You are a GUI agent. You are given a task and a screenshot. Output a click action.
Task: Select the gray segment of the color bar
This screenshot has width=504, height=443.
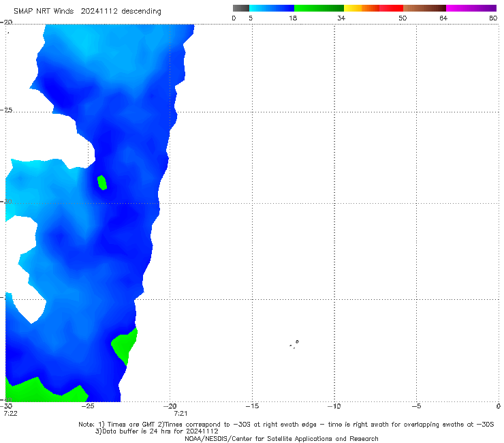point(241,8)
